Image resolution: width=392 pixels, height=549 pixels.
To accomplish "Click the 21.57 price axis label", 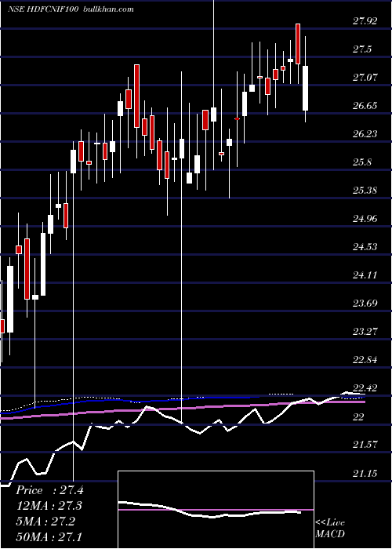I will [x=365, y=445].
